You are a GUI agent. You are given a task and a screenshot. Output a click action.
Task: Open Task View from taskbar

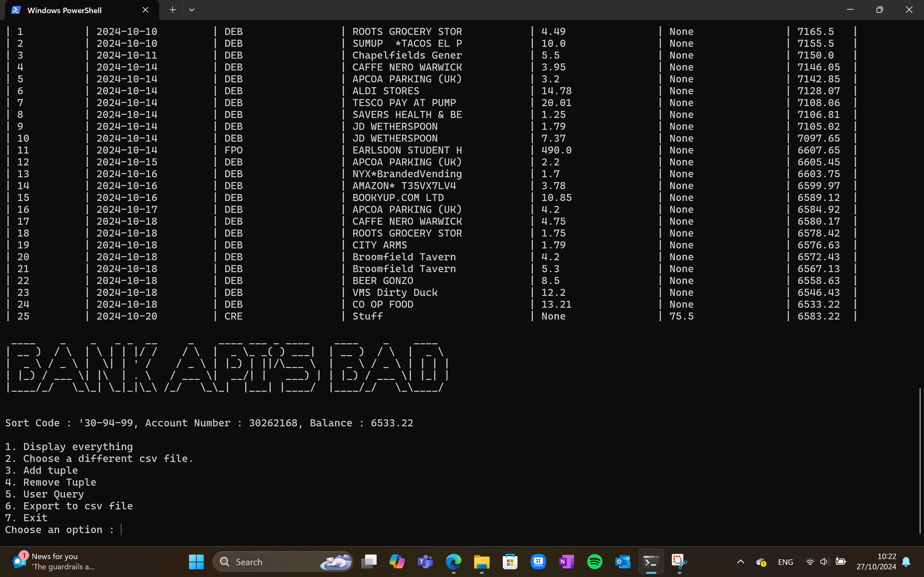tap(369, 562)
